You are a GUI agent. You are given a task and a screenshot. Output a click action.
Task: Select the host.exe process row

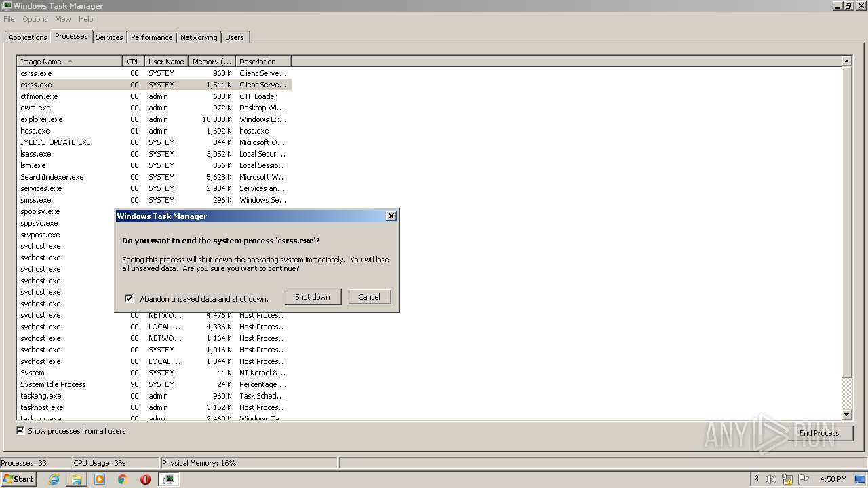(155, 131)
